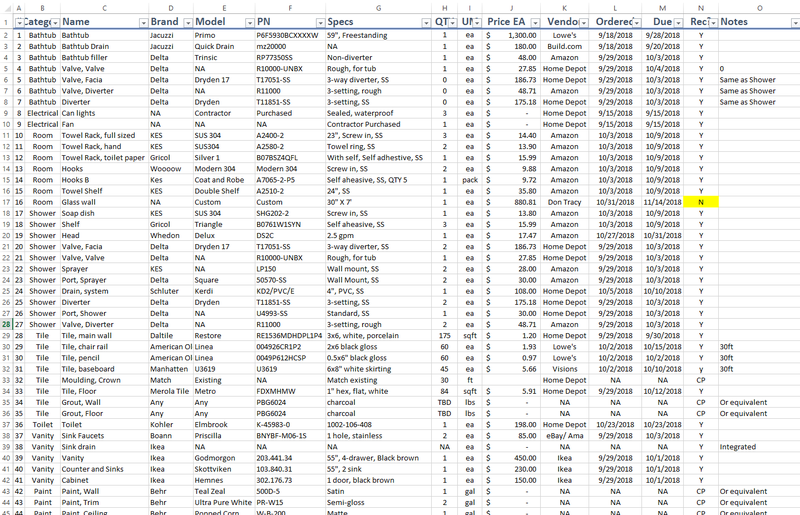Click the 'Bathtub filler' name cell
Viewport: 800px width, 515px height.
click(x=105, y=58)
